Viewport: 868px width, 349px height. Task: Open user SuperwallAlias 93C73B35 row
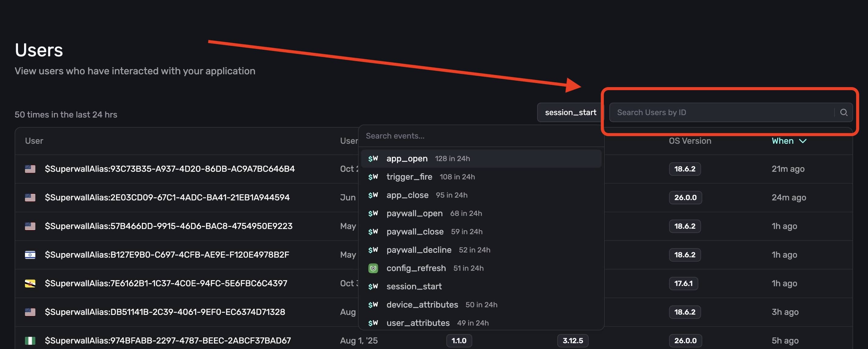169,169
